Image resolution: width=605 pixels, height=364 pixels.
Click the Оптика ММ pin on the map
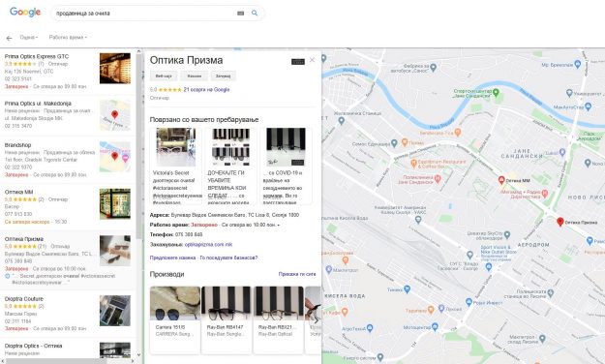(501, 180)
